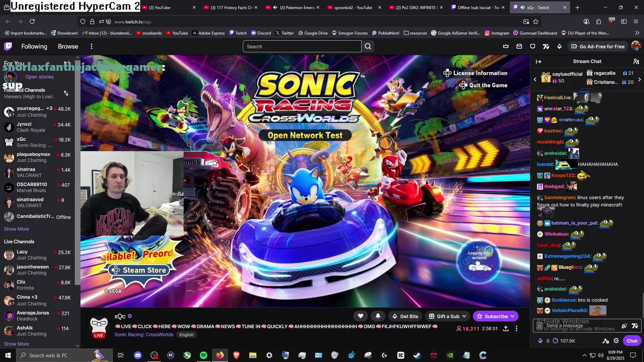Open the English tag link
644x362 pixels.
click(186, 335)
